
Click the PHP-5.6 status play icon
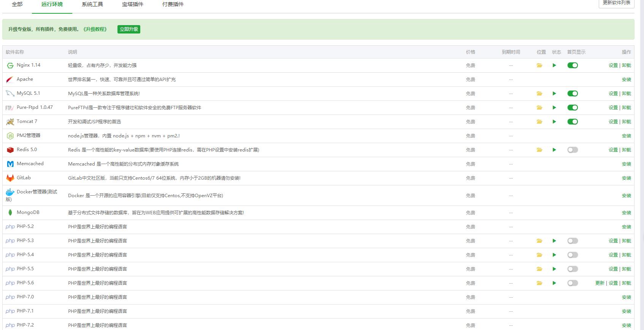tap(554, 283)
